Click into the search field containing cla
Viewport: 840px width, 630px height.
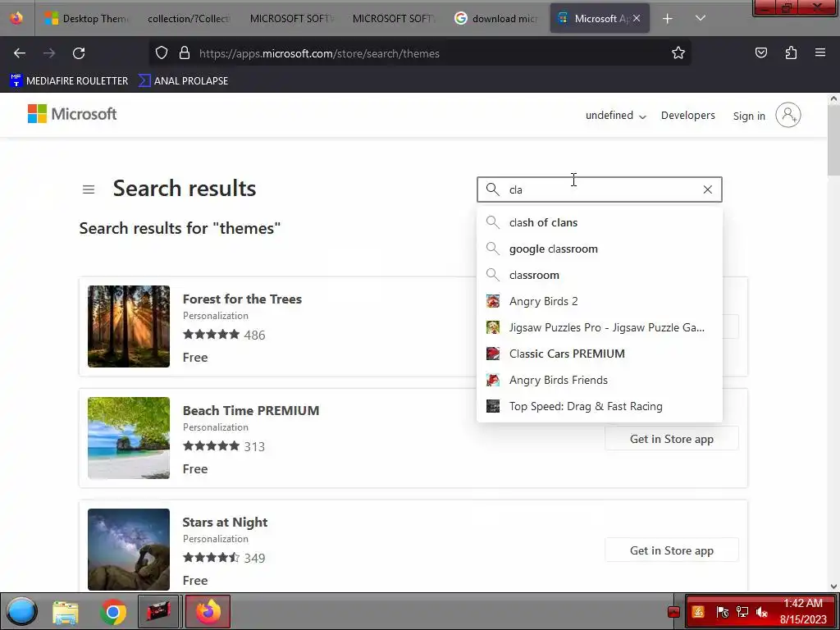[600, 189]
